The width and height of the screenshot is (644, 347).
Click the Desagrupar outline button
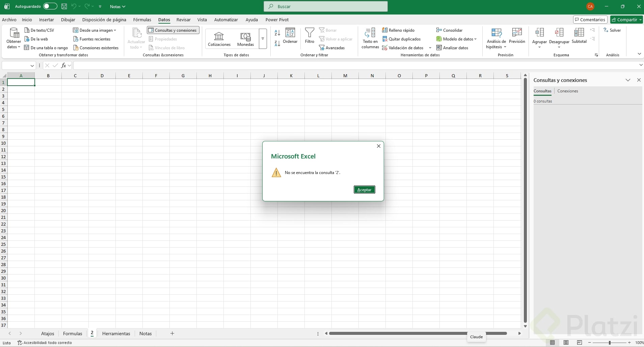pos(559,38)
